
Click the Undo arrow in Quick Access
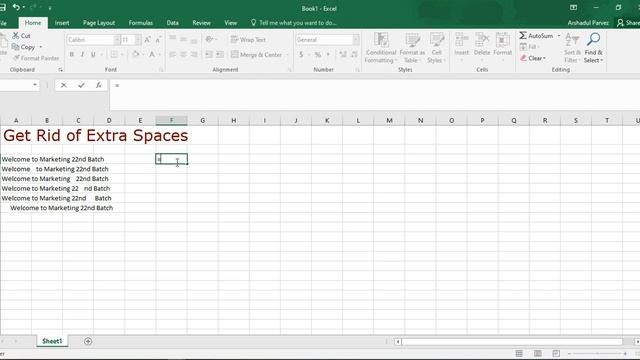click(x=16, y=7)
